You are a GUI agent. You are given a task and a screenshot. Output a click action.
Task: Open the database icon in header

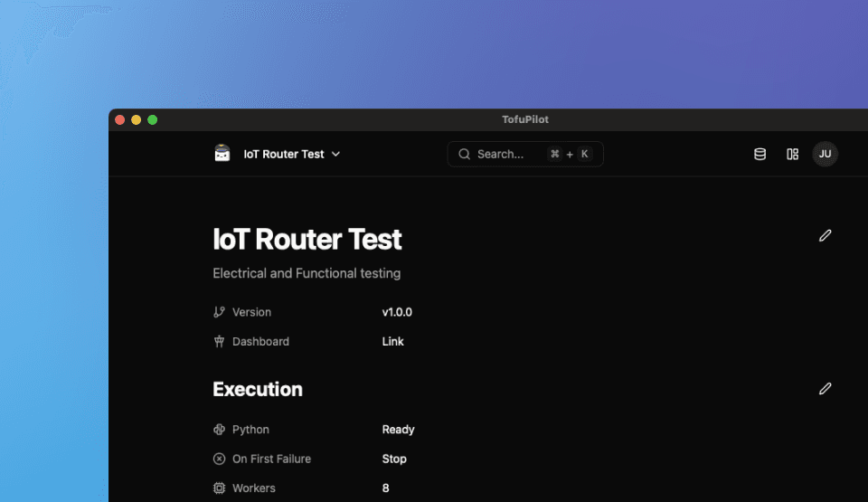pyautogui.click(x=759, y=155)
